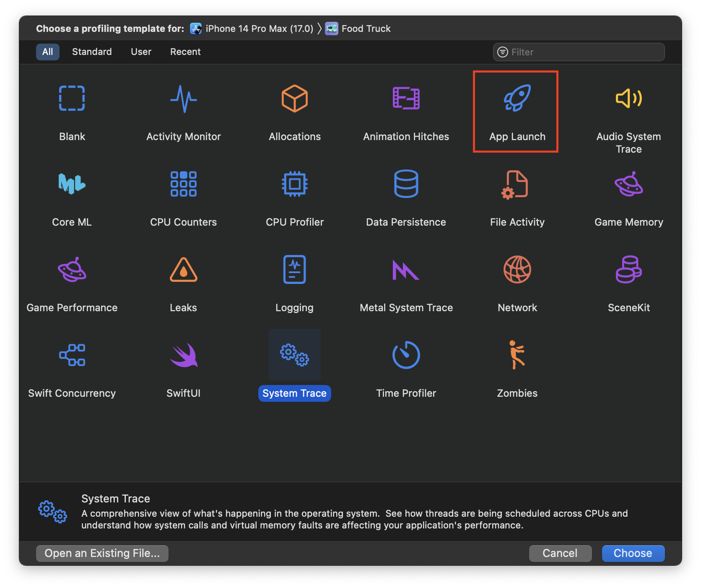Screen dimensions: 701x588
Task: Click the Choose button
Action: coord(633,553)
